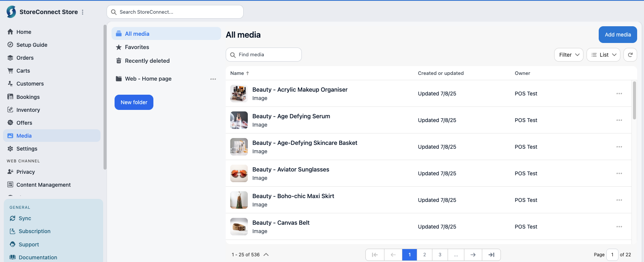Open options for Web - Home page folder

point(213,79)
